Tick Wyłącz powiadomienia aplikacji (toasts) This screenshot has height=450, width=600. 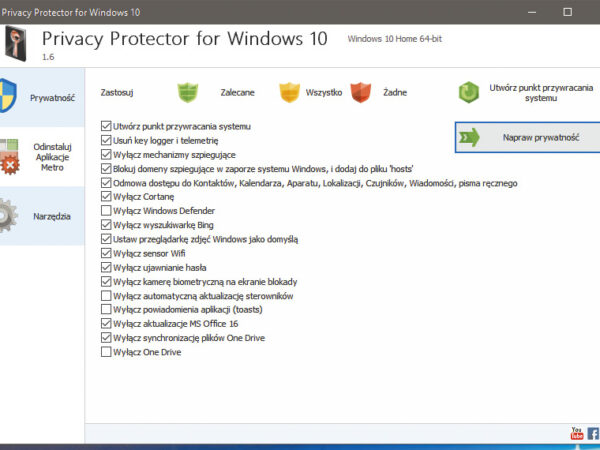pyautogui.click(x=106, y=310)
